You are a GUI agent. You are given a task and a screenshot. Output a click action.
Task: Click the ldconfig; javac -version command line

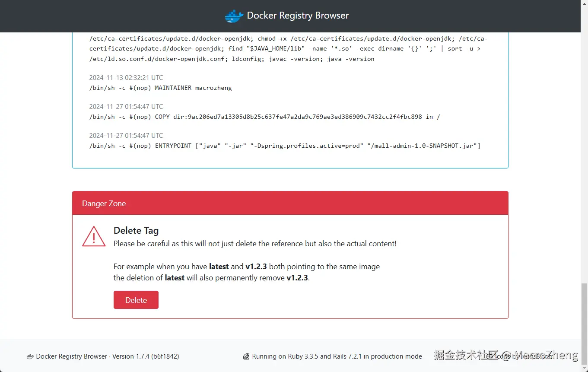tap(232, 59)
